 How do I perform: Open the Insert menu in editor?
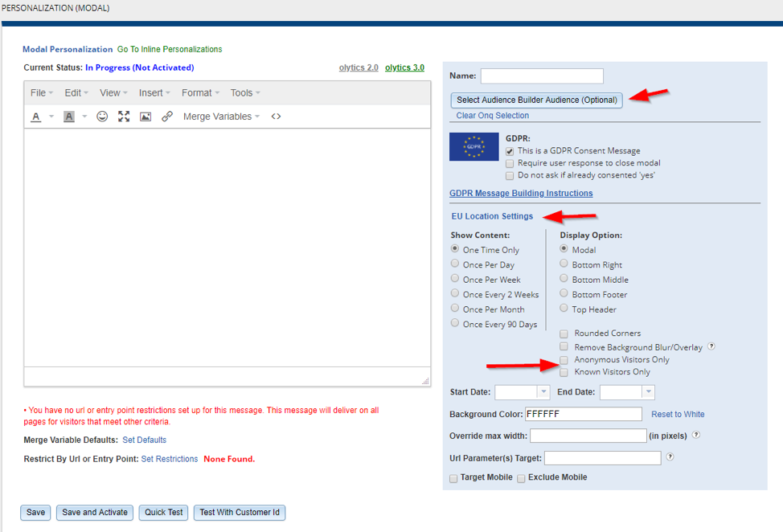click(154, 93)
